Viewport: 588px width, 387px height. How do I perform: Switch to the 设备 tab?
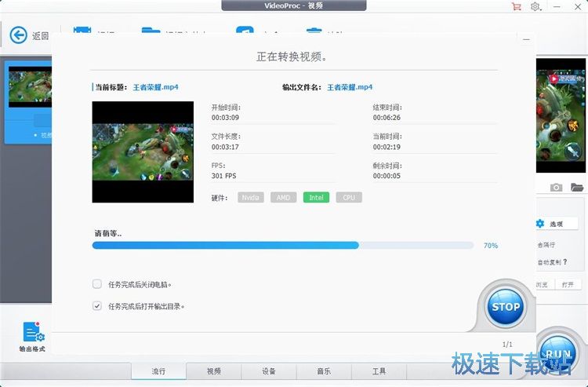pos(269,371)
